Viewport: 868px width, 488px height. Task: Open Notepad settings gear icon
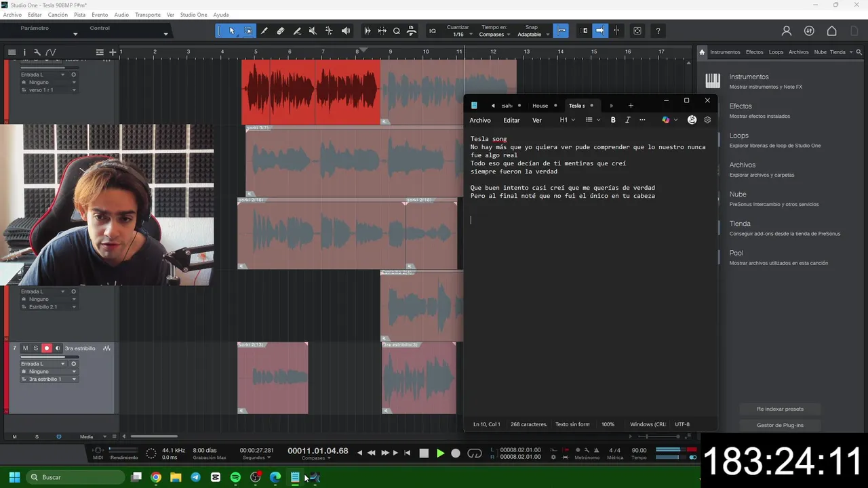[707, 120]
